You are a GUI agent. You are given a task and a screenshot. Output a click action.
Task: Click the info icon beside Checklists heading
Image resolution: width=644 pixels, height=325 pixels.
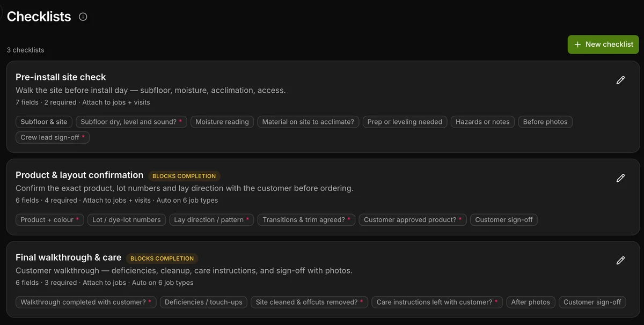(83, 17)
